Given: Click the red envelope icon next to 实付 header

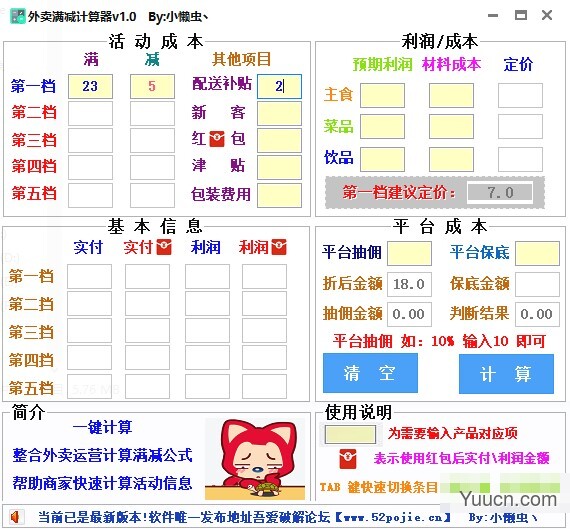Looking at the screenshot, I should tap(164, 247).
